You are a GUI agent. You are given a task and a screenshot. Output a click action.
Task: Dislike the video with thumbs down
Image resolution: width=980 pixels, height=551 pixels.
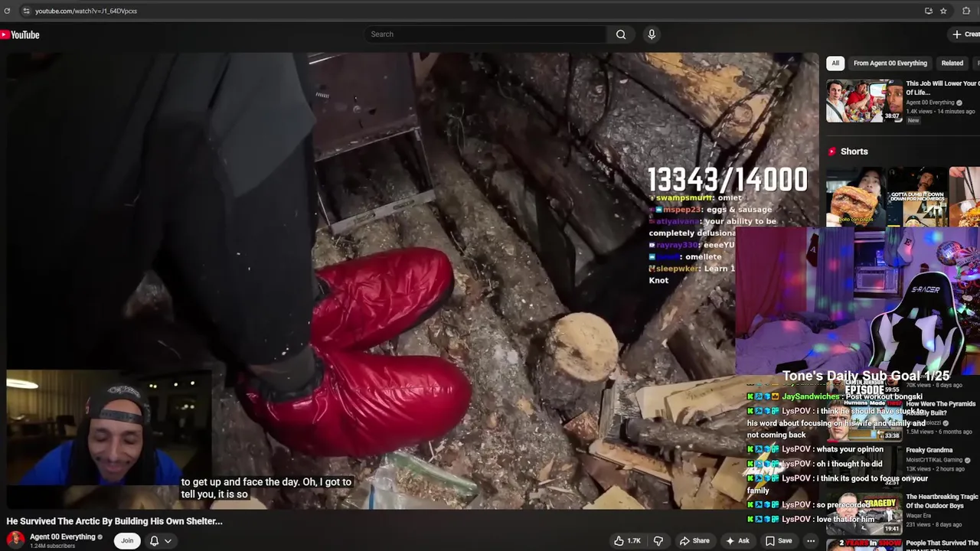658,541
